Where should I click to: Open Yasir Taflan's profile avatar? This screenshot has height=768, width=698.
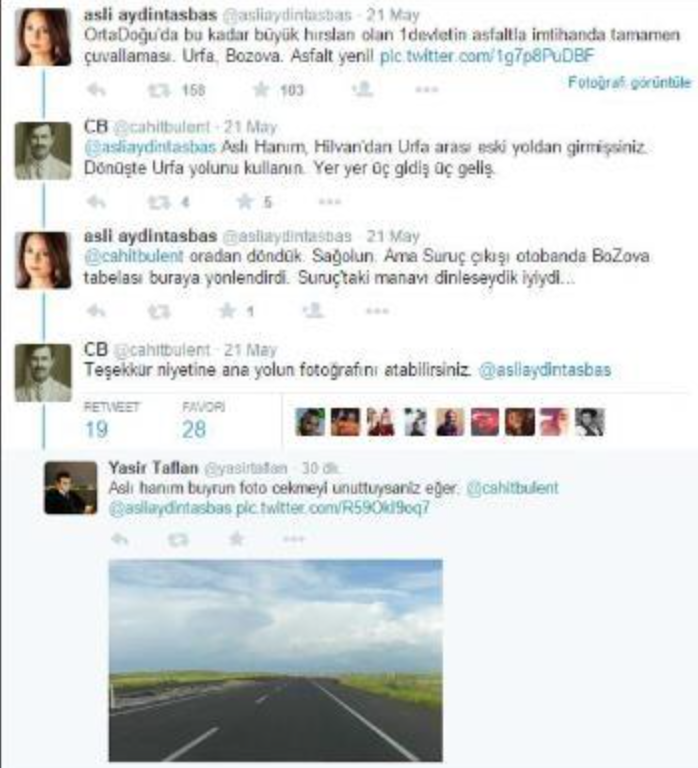coord(71,488)
